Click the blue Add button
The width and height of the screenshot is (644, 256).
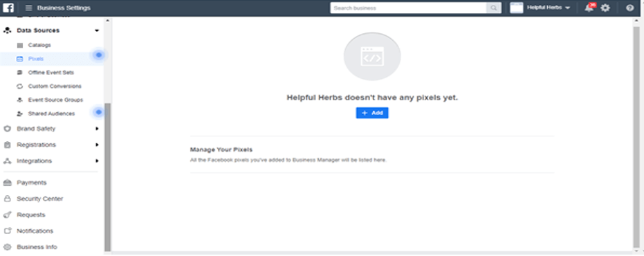(372, 113)
